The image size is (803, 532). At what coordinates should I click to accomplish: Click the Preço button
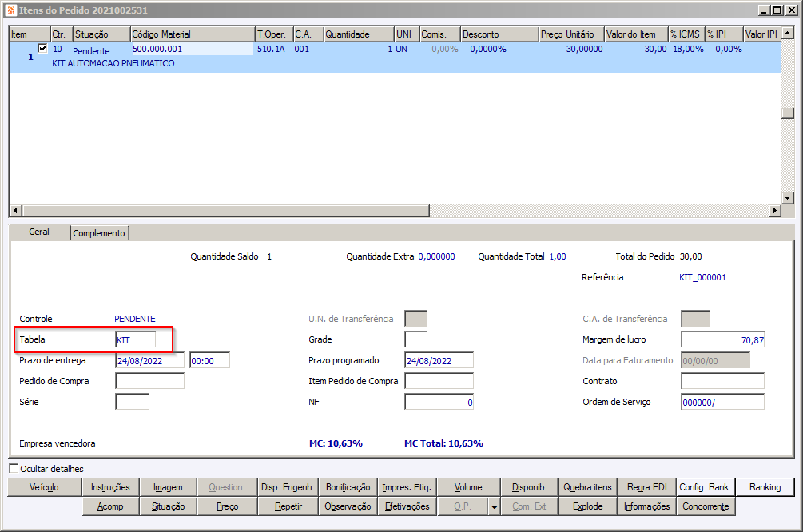click(x=228, y=506)
